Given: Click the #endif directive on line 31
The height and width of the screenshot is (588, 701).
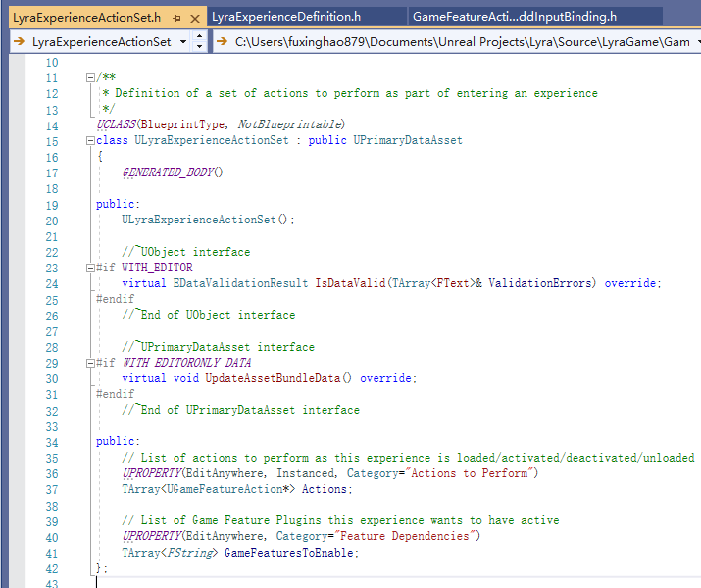Looking at the screenshot, I should tap(115, 394).
